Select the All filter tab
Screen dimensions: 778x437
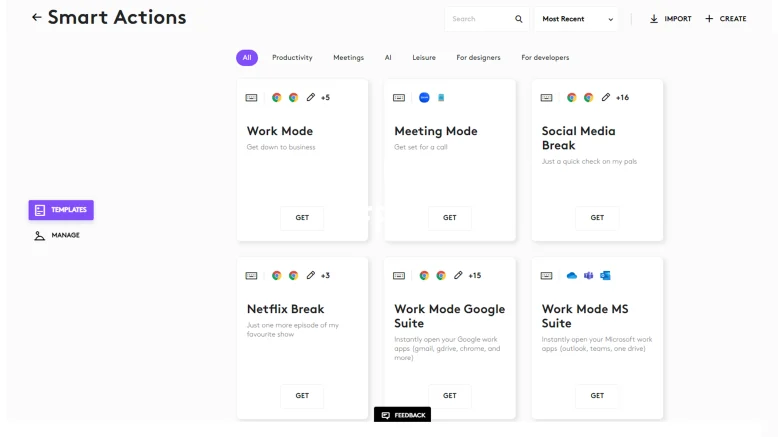pos(247,58)
